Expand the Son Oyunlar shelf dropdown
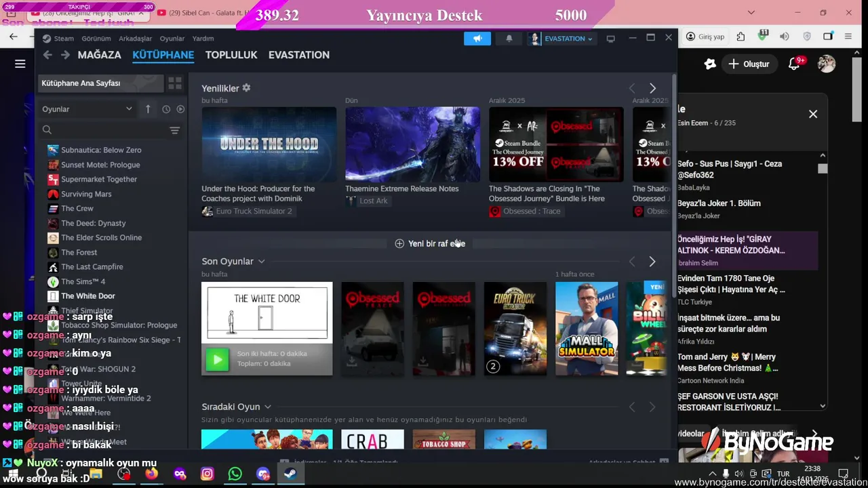 pyautogui.click(x=261, y=262)
